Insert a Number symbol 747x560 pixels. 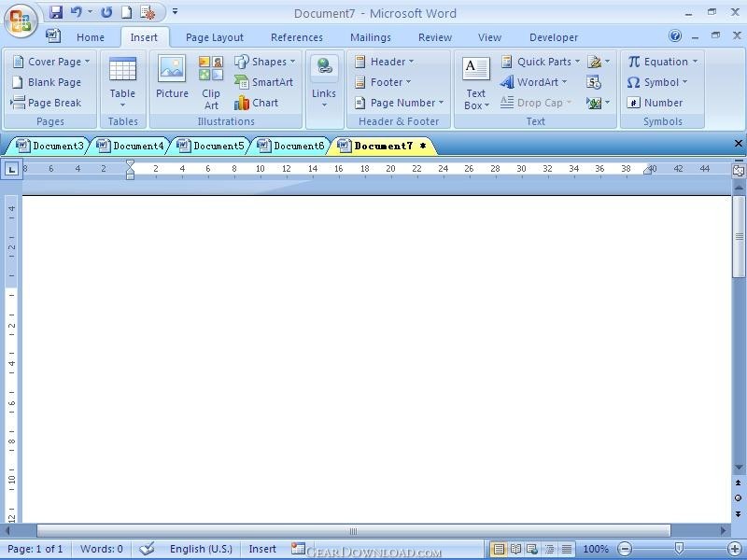click(x=655, y=103)
